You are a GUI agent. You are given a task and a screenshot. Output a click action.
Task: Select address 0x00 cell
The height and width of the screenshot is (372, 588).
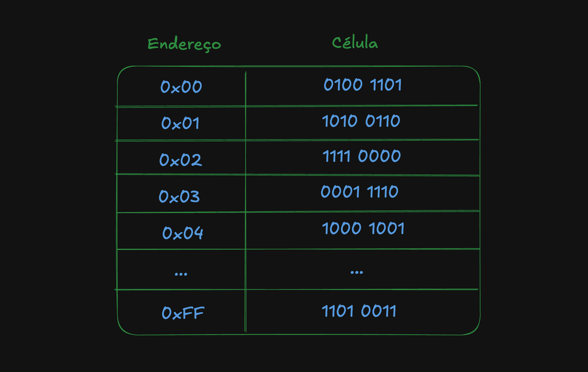pyautogui.click(x=181, y=87)
